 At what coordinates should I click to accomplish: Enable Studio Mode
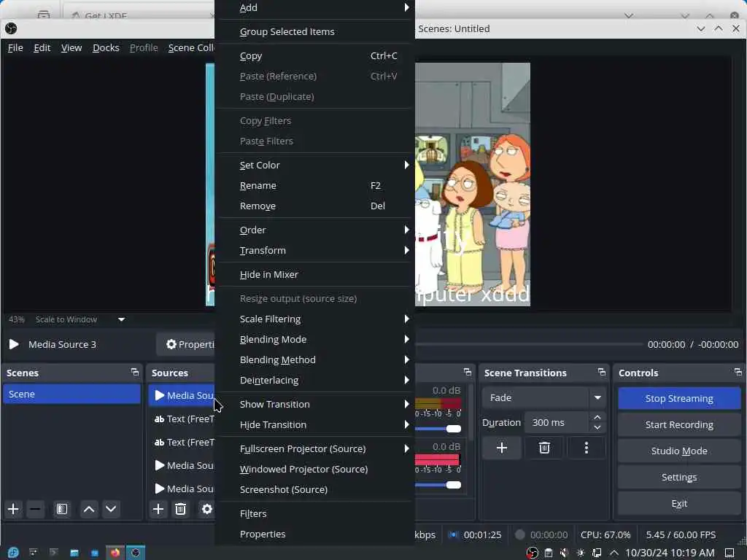pos(679,451)
